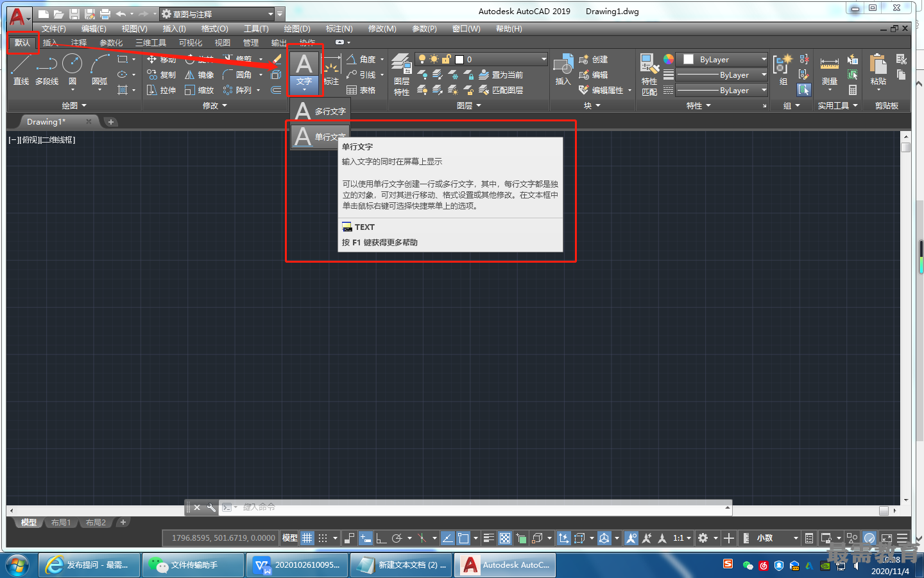Click the white object color swatch

point(689,59)
